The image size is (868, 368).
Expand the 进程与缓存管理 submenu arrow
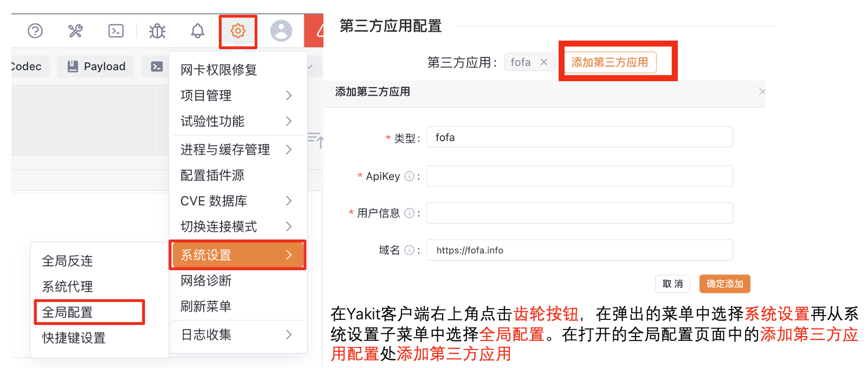click(289, 149)
